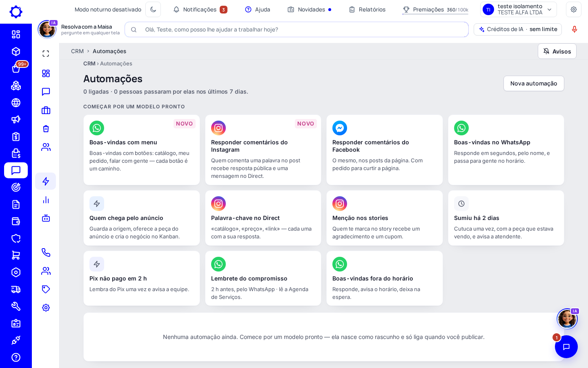Select Quem chega pelo anúncio template
This screenshot has height=368, width=588.
142,218
